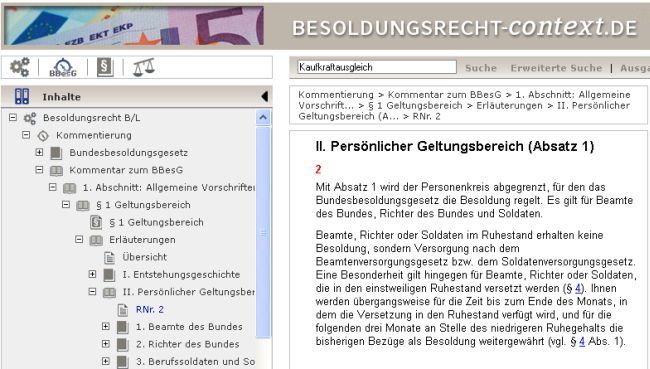Image resolution: width=650 pixels, height=369 pixels.
Task: Select the § 1 Geltungsbereich leaf entry
Action: [156, 223]
